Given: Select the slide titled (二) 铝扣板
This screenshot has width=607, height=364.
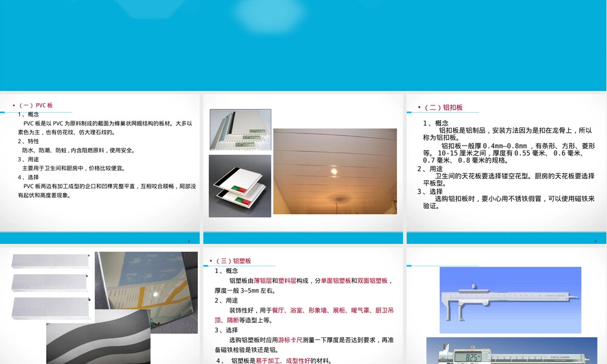Looking at the screenshot, I should click(506, 169).
